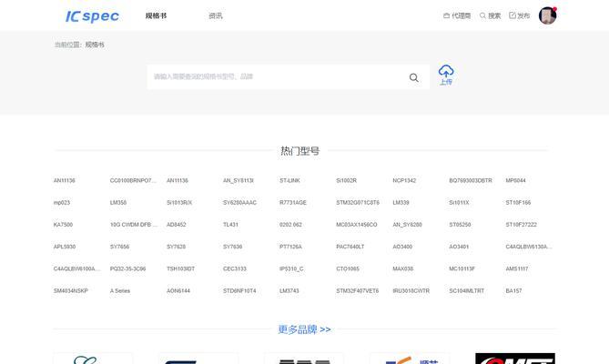Click the ICspec logo
This screenshot has width=609, height=364.
coord(92,15)
